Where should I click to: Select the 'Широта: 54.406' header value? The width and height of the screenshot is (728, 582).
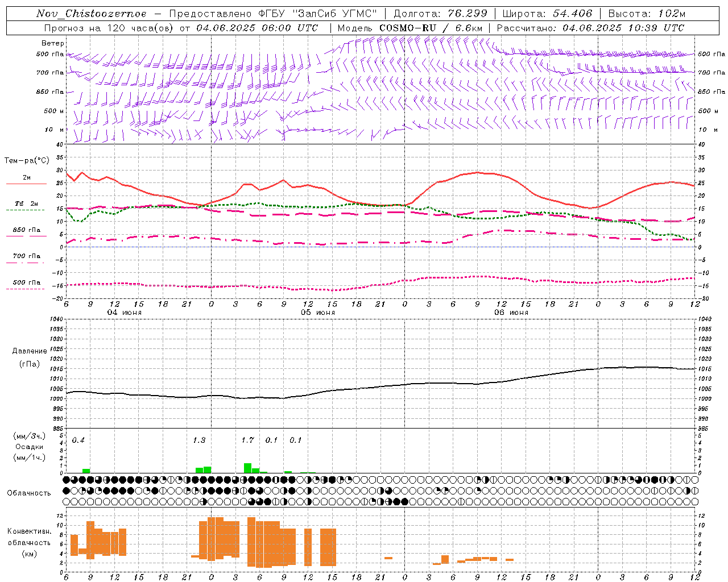click(547, 14)
